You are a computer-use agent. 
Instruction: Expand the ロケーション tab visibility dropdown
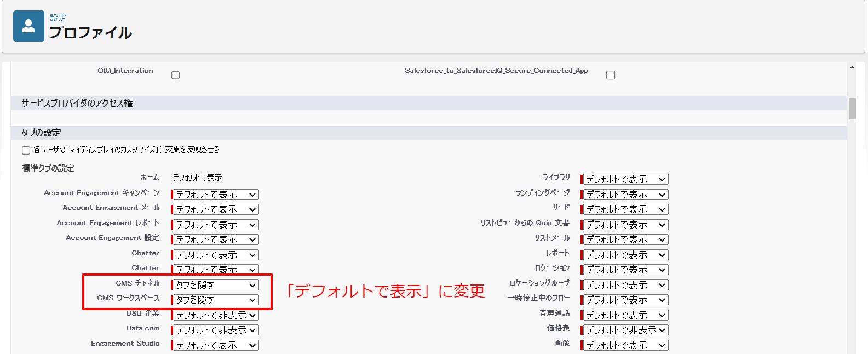626,270
